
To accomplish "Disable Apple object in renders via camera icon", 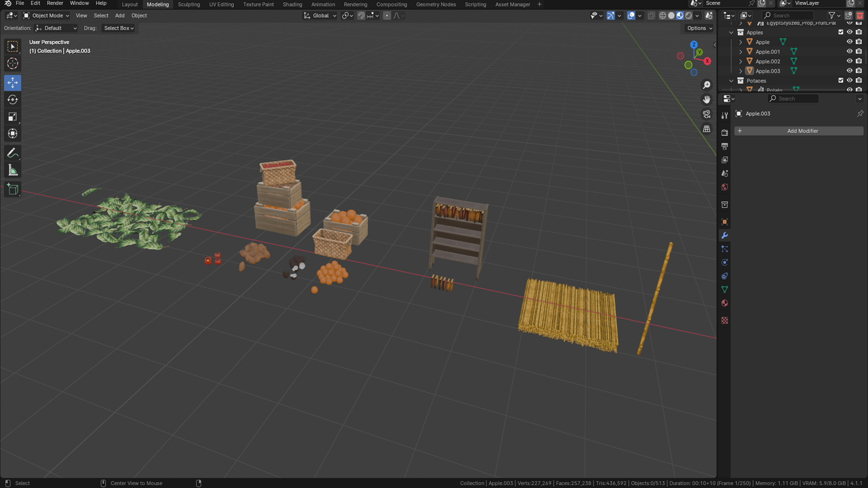I will click(859, 42).
